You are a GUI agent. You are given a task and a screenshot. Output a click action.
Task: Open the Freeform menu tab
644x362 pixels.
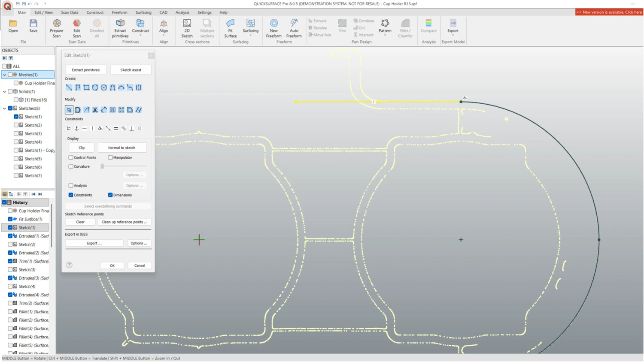coord(119,12)
